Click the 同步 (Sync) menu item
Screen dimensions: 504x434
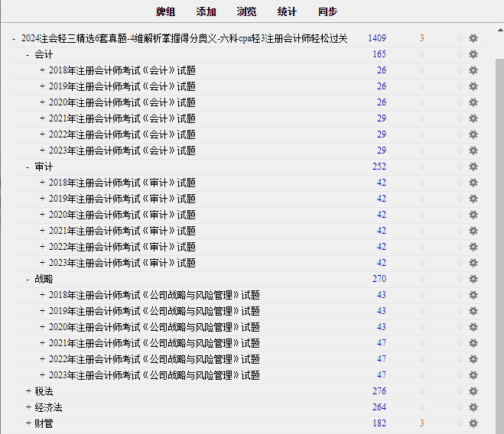(327, 12)
